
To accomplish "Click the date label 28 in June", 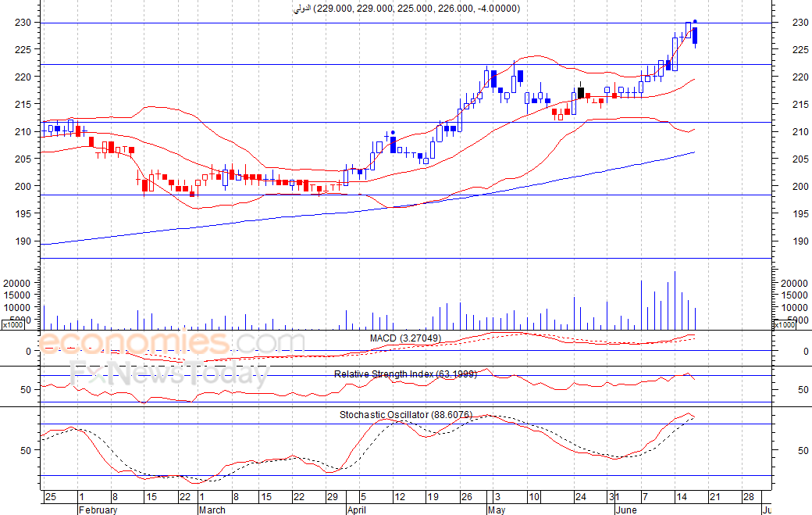I will (749, 497).
